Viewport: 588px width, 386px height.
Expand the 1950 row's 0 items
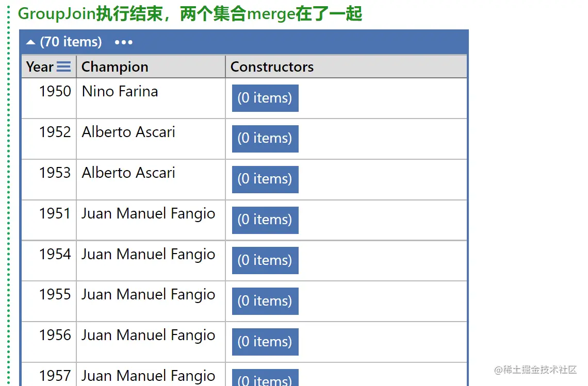(x=265, y=98)
